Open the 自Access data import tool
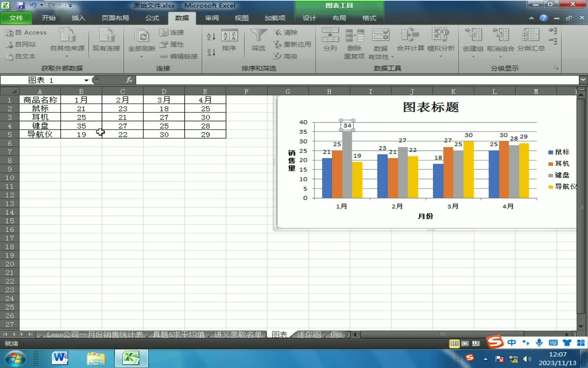 pos(26,32)
